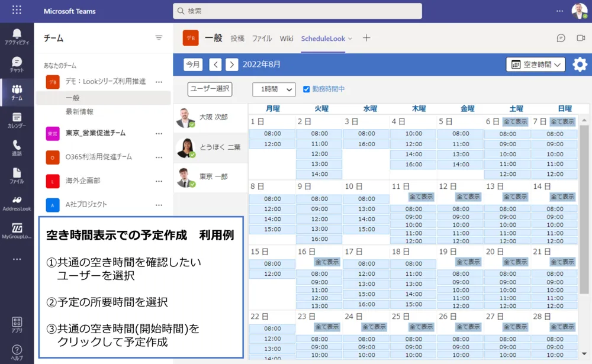The height and width of the screenshot is (364, 592).
Task: Open the 1時間 duration dropdown
Action: 274,89
